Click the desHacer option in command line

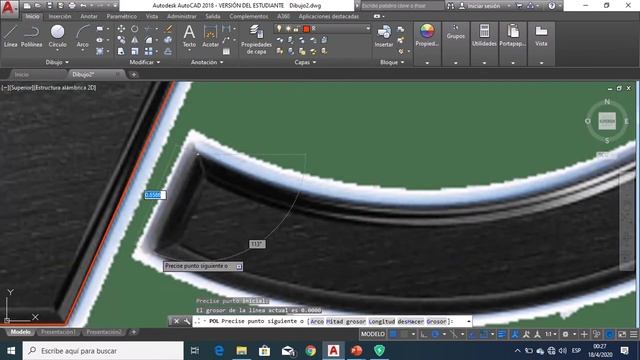pyautogui.click(x=411, y=322)
